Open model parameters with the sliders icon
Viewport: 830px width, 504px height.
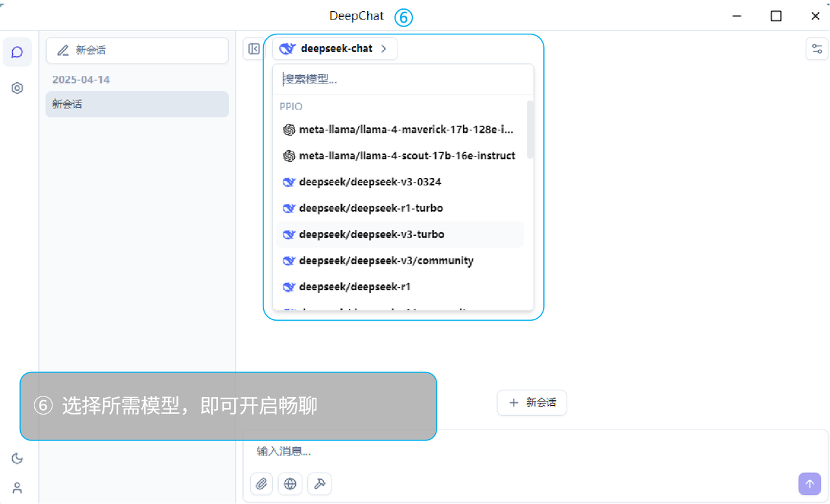point(816,49)
